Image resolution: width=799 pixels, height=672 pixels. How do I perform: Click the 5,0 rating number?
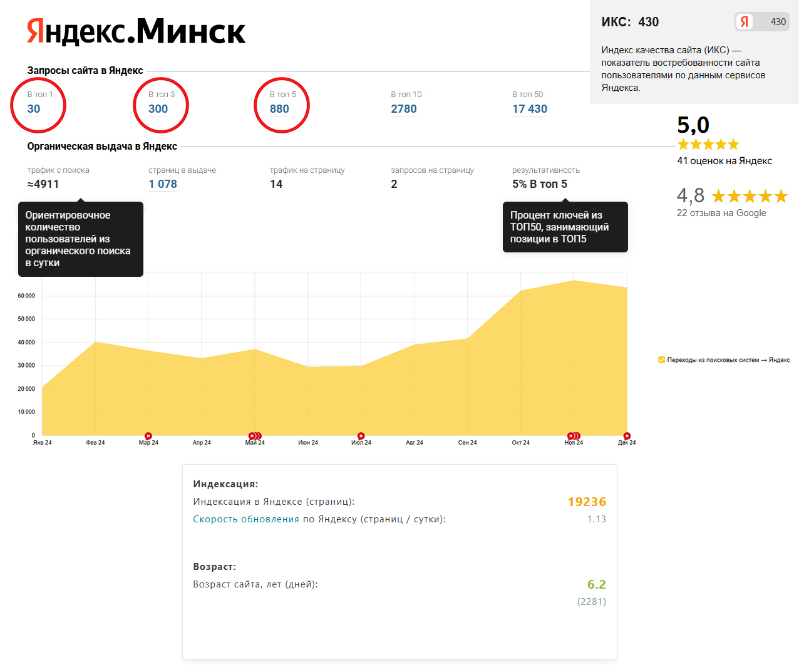pyautogui.click(x=693, y=125)
